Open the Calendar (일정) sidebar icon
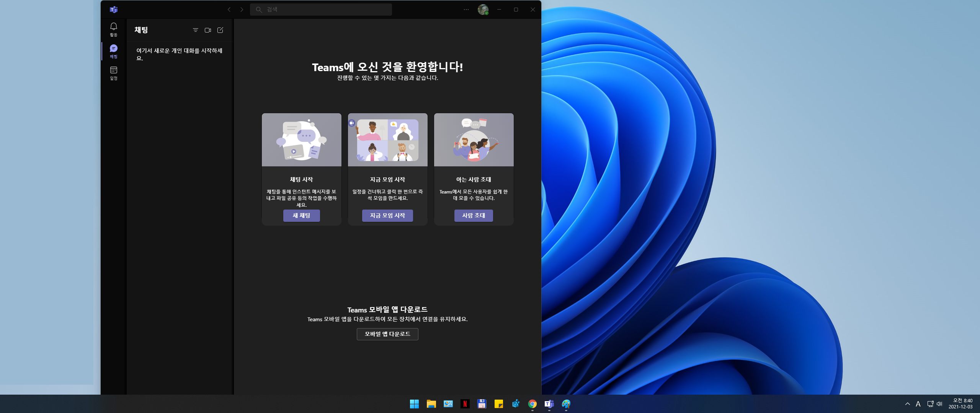Screen dimensions: 980x413 click(x=114, y=73)
